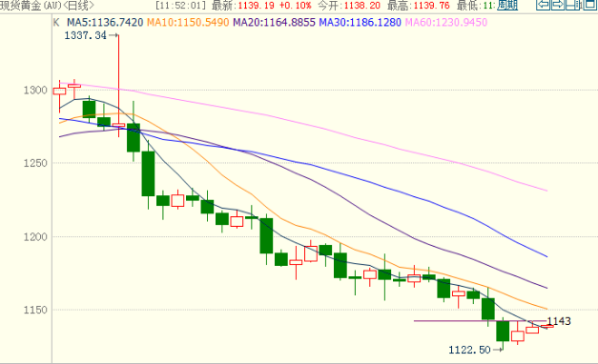598x364 pixels.
Task: Click the 1143 horizontal support line label
Action: [x=559, y=321]
